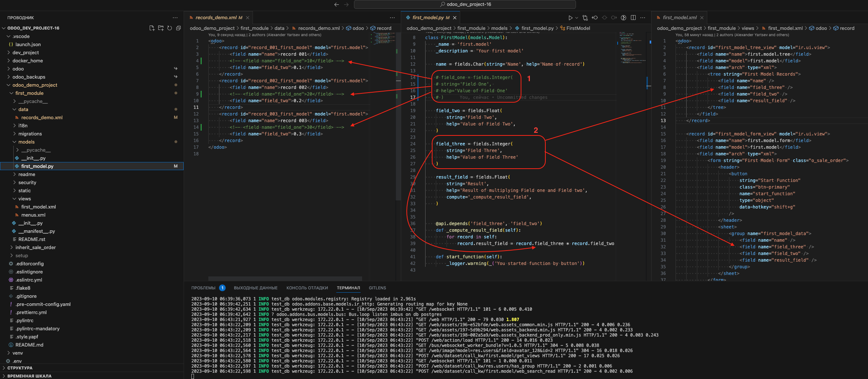Image resolution: width=868 pixels, height=379 pixels.
Task: Open the КОНСОЛЬ ОТЛАДКИ panel tab
Action: click(307, 288)
